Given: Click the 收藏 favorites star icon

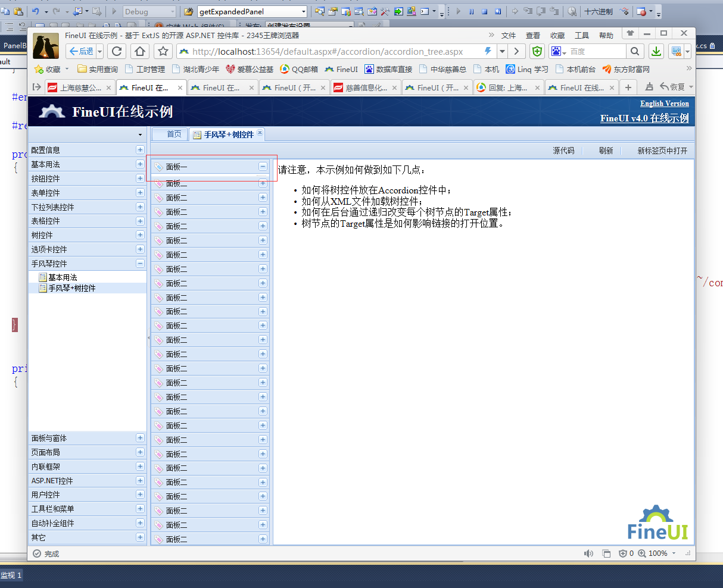Looking at the screenshot, I should tap(39, 70).
